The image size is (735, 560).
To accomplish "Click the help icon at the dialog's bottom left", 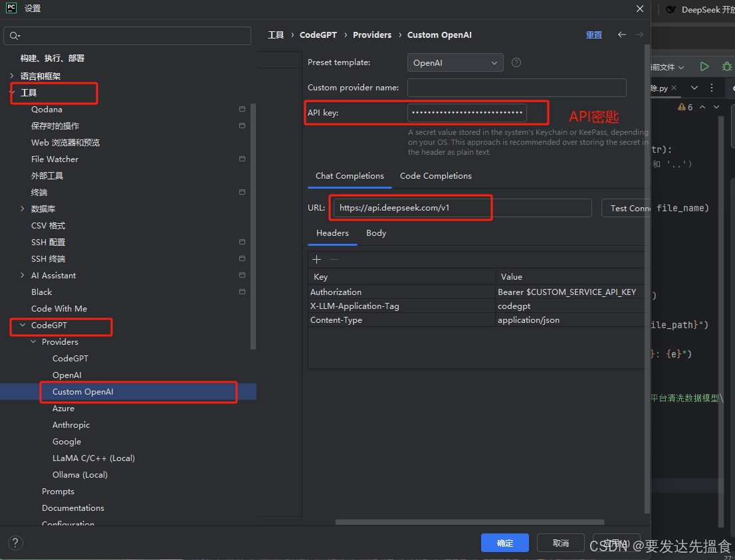I will [x=15, y=543].
